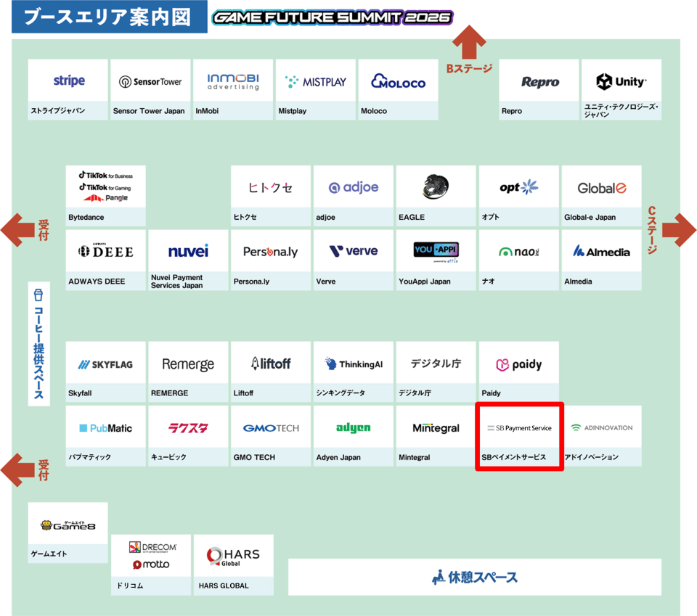Open the InMobi advertising logo
The image size is (697, 616).
(233, 82)
